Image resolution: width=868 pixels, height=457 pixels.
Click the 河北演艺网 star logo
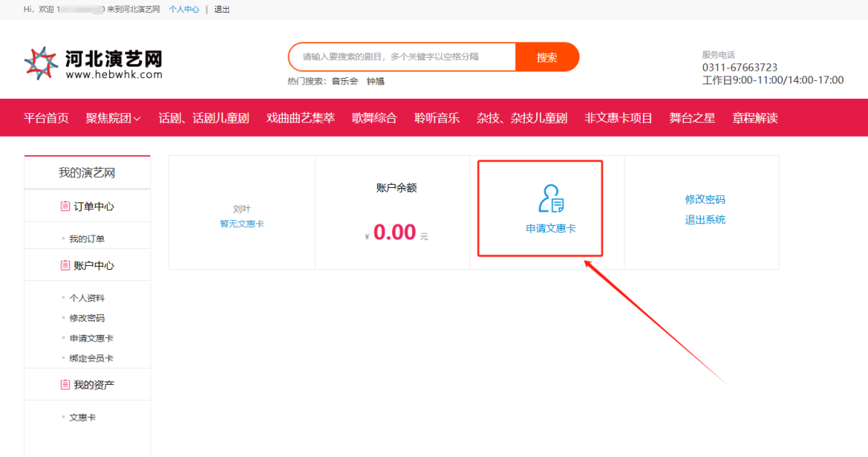tap(41, 63)
